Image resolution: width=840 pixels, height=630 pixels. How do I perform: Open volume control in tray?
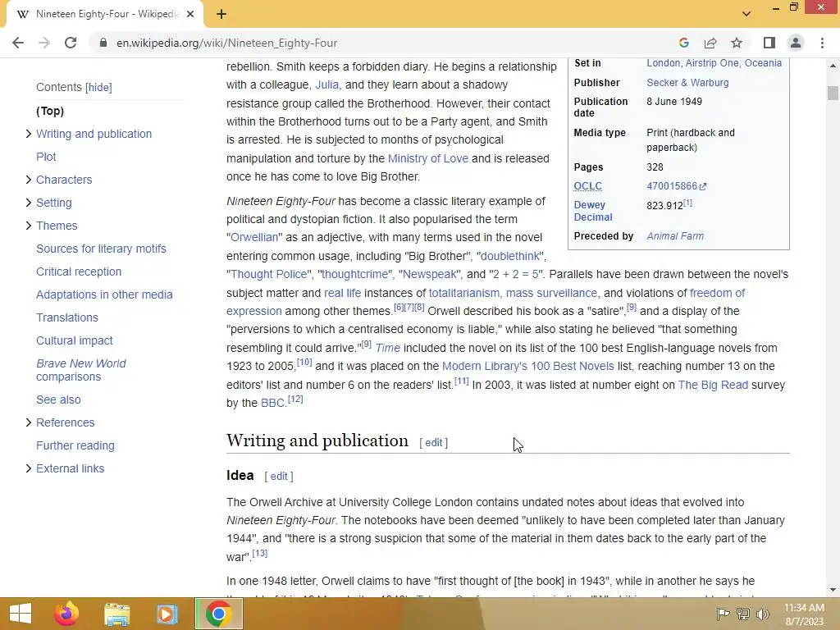pyautogui.click(x=763, y=614)
